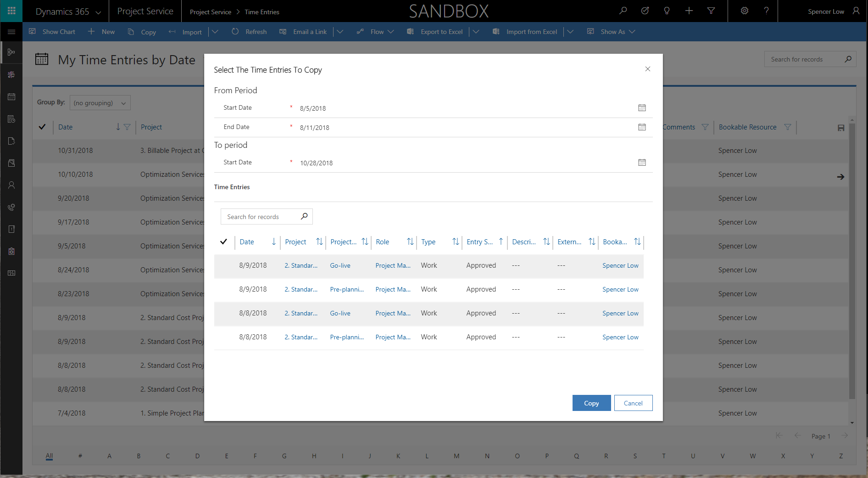This screenshot has height=478, width=868.
Task: Click the Bookable Resource column filter icon
Action: [x=788, y=127]
